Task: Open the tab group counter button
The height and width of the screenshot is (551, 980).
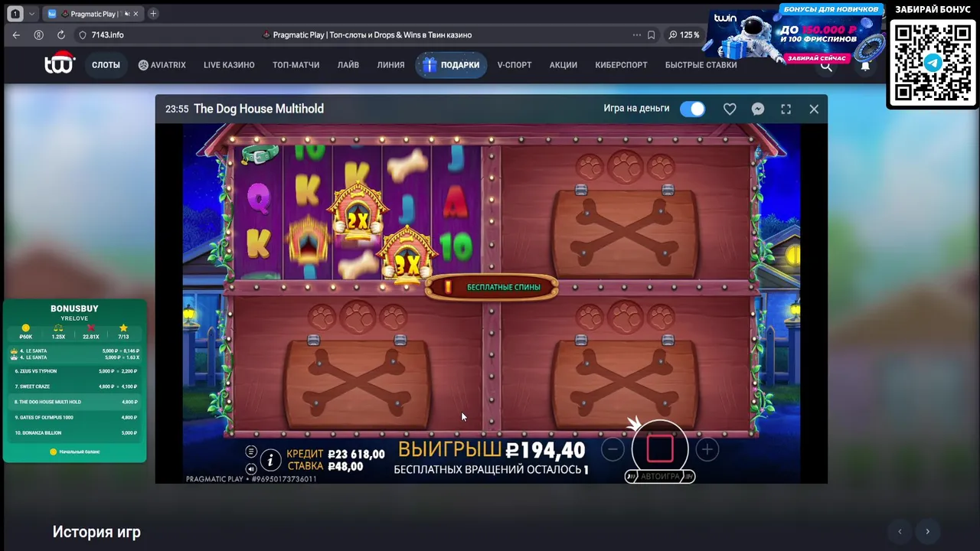Action: (15, 14)
